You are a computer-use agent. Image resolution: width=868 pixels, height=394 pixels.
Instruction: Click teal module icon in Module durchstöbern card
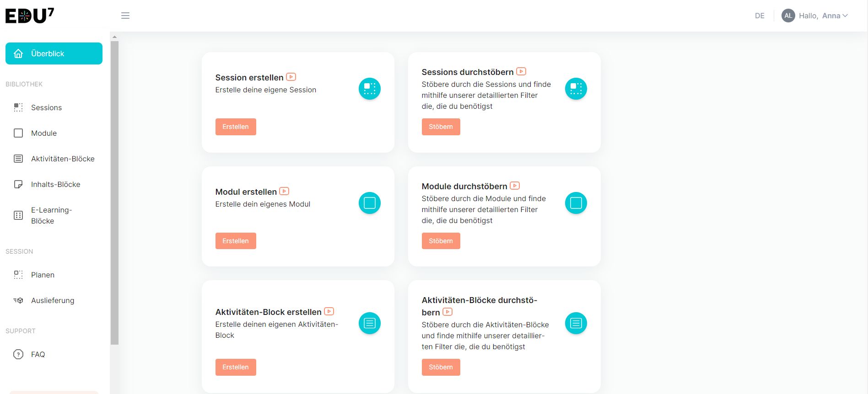tap(576, 203)
